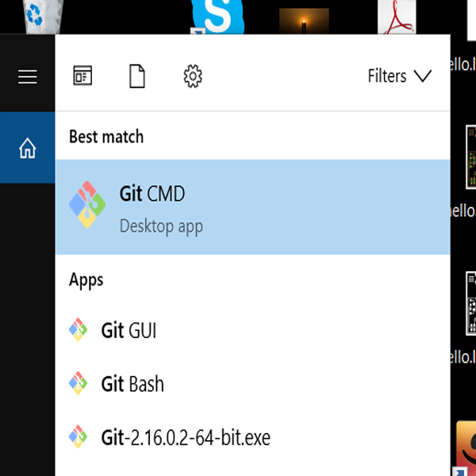This screenshot has height=476, width=476.
Task: Click the Apps section heading
Action: point(86,280)
